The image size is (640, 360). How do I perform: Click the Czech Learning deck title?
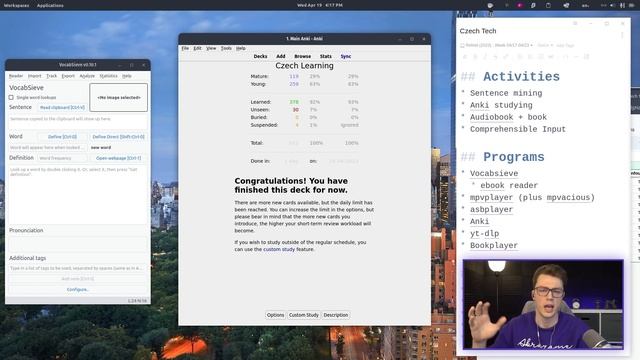pyautogui.click(x=304, y=66)
